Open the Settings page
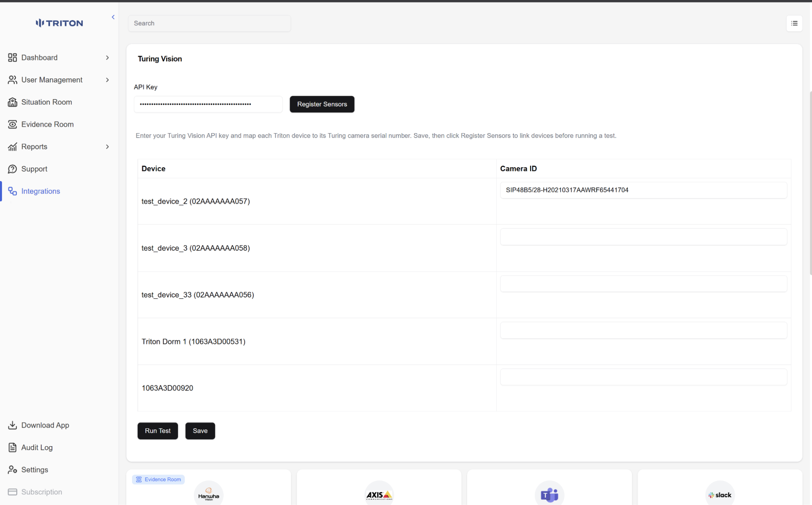This screenshot has height=505, width=812. [35, 470]
